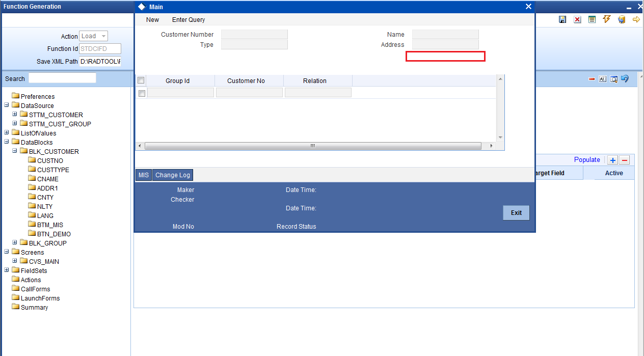Collapse the DataSource tree node

point(7,105)
